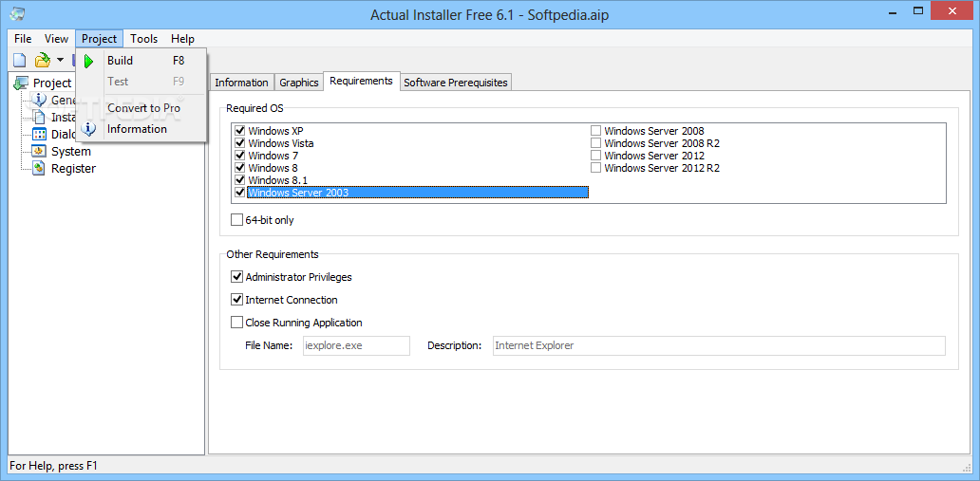
Task: Choose Build from the Project menu
Action: point(141,61)
